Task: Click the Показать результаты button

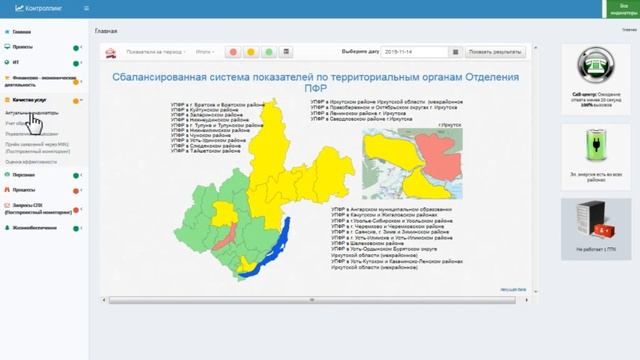Action: pos(495,52)
